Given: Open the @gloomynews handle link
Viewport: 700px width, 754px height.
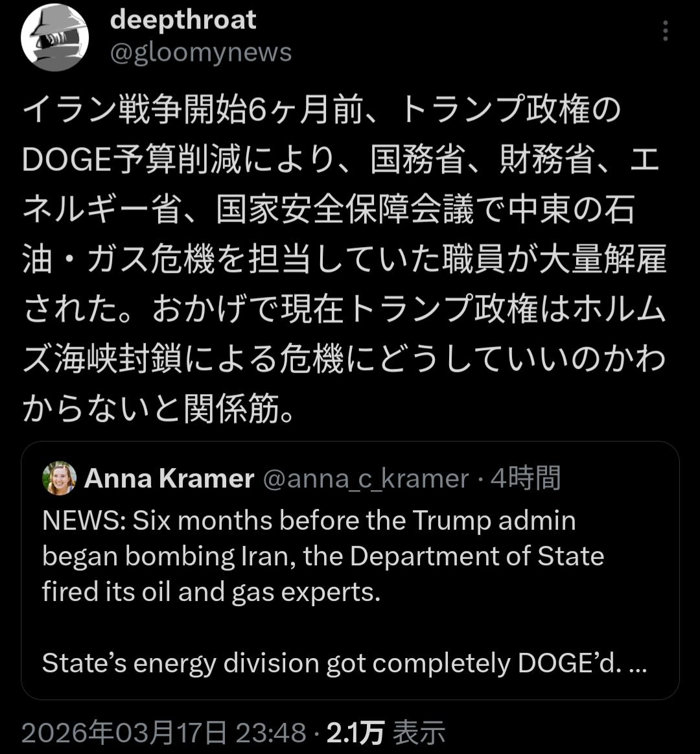Looking at the screenshot, I should pos(201,53).
